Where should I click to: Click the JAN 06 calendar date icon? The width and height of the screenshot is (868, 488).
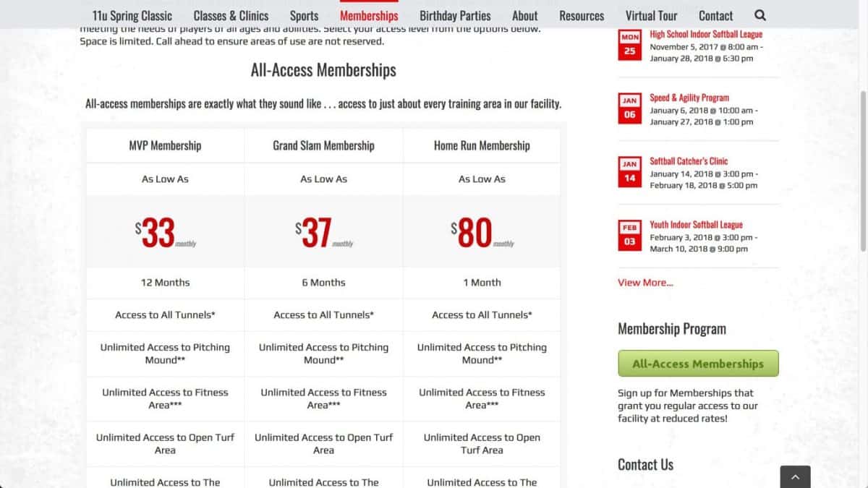629,108
